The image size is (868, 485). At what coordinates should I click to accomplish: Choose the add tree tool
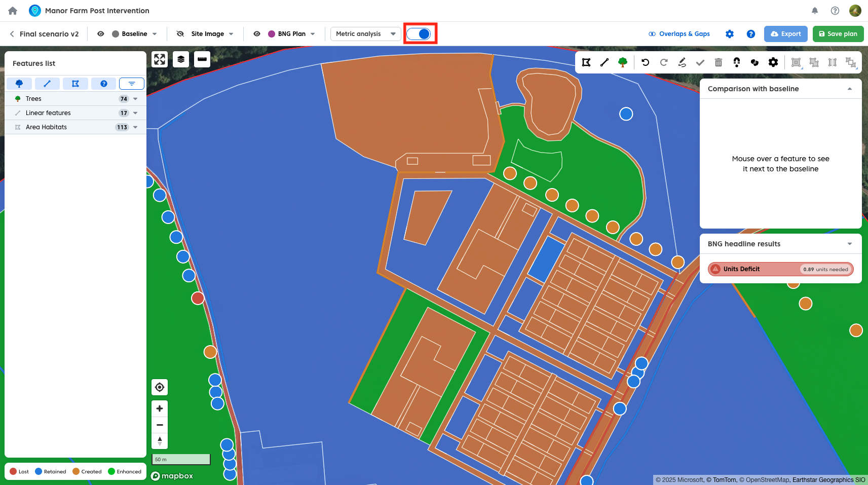tap(623, 62)
